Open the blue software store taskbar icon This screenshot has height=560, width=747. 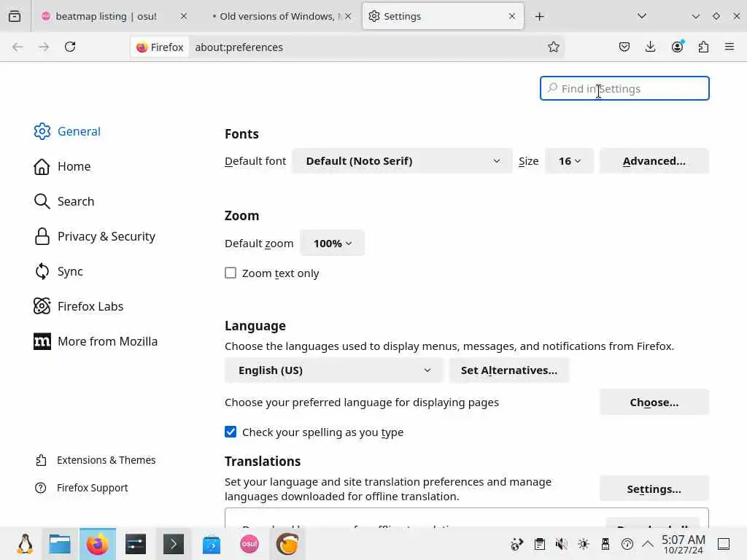[212, 544]
